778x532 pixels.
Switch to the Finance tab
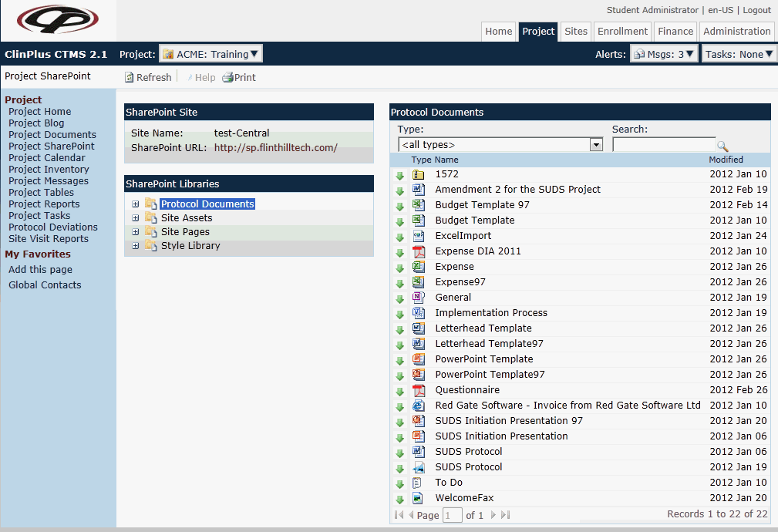coord(675,32)
